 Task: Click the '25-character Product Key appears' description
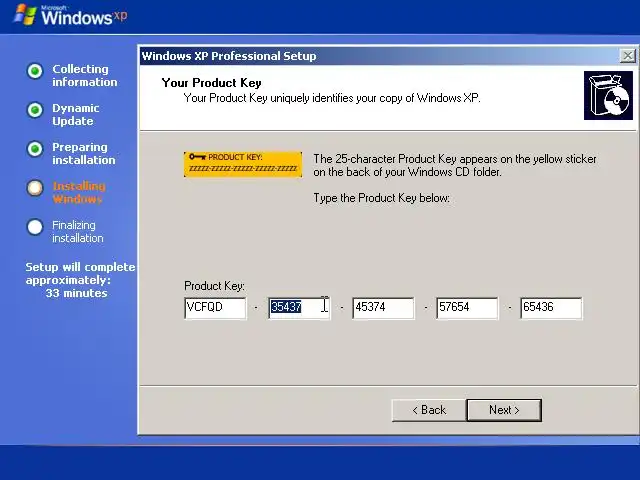coord(455,165)
